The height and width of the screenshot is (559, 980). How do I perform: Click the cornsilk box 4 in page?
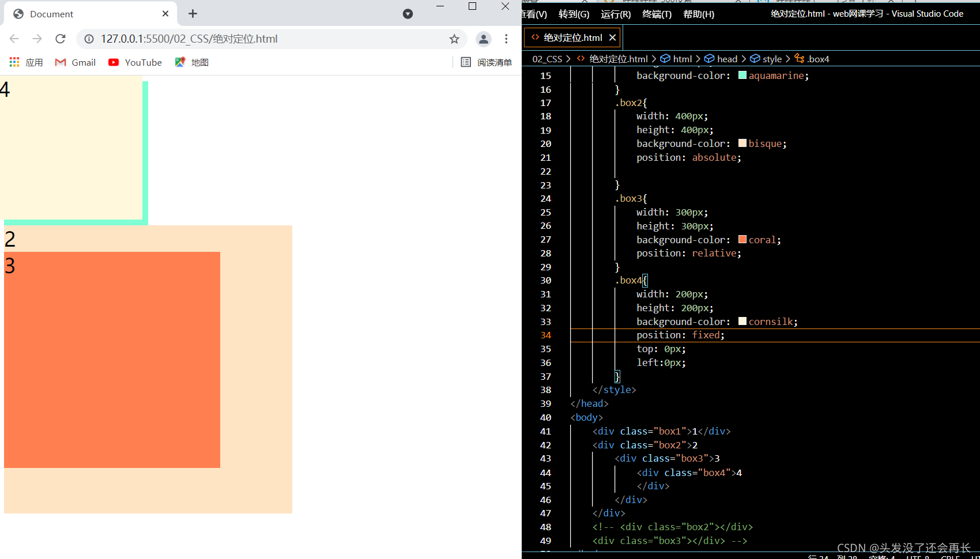pos(71,148)
